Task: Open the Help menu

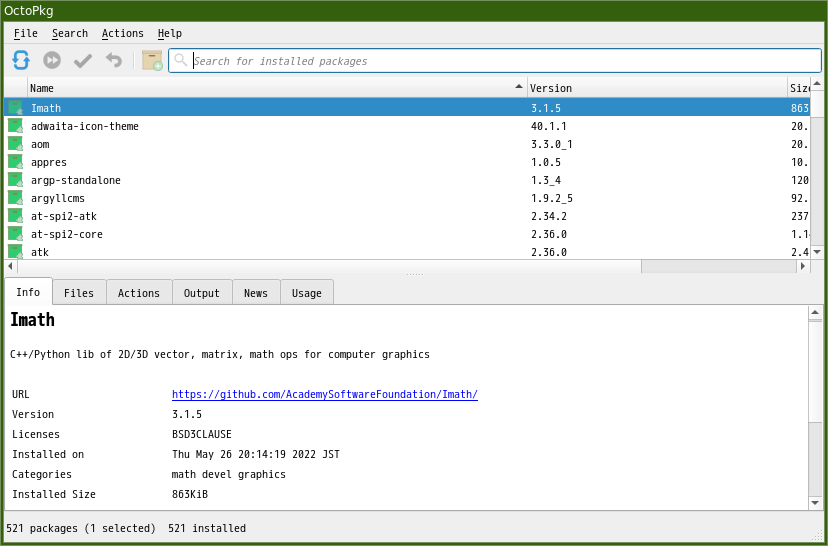Action: pos(170,33)
